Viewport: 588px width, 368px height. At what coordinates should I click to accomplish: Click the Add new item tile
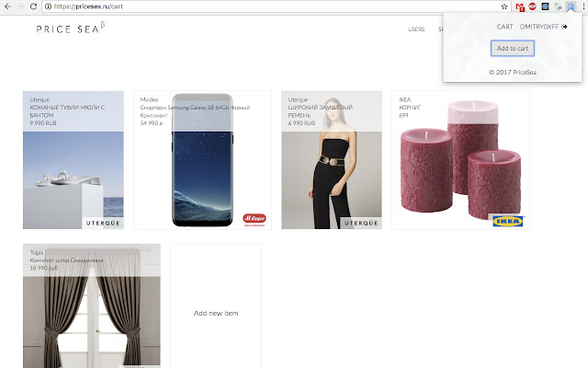coord(216,305)
